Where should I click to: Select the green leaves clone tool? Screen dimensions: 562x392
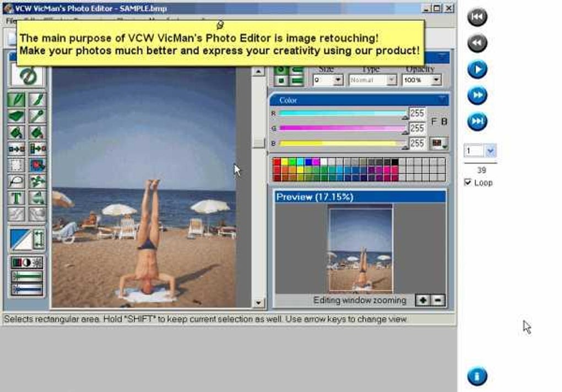tap(37, 182)
